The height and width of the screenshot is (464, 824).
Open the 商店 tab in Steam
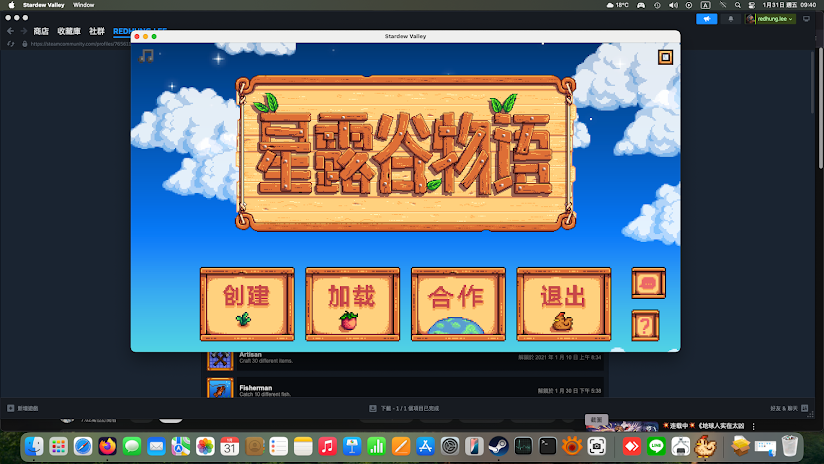[x=41, y=32]
